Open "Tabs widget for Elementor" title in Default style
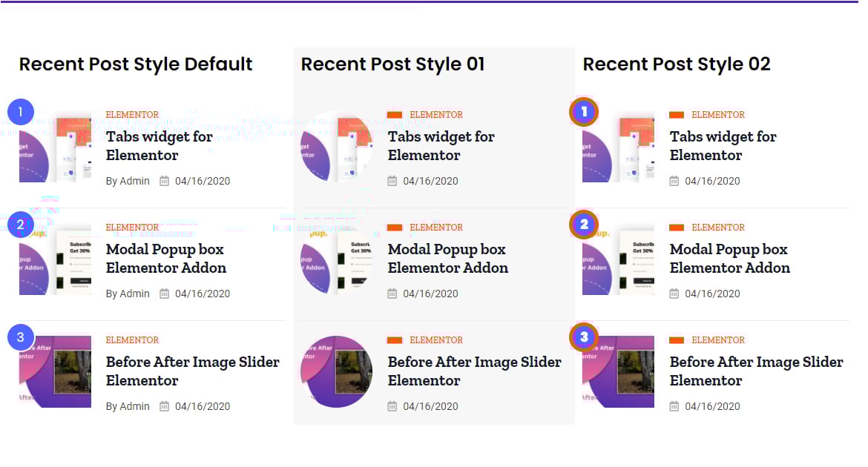 pos(159,146)
